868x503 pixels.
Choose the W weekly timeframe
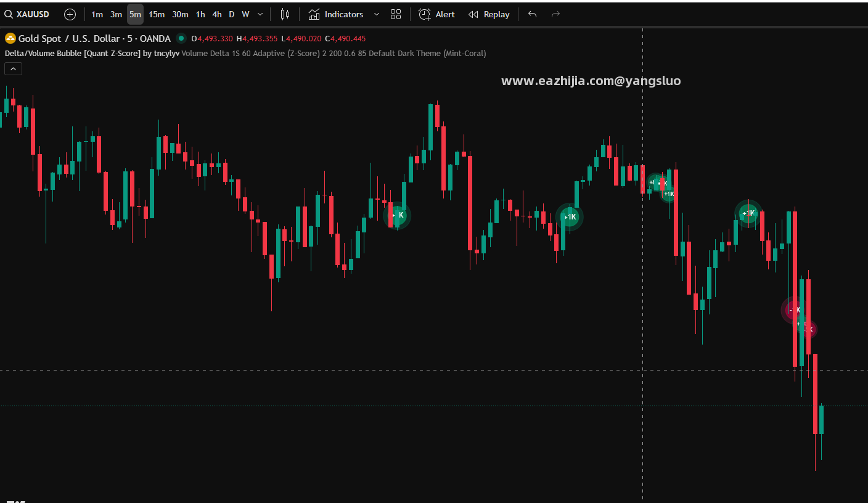coord(245,14)
